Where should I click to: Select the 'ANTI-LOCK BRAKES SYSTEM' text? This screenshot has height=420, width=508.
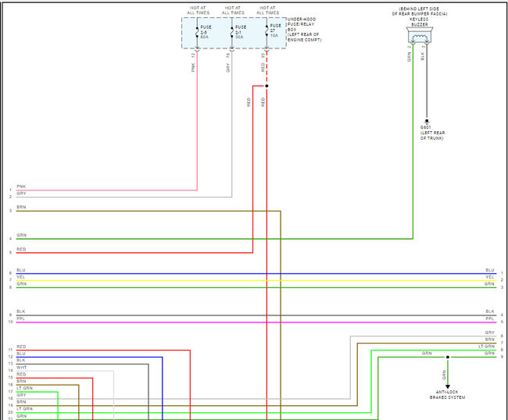[x=447, y=395]
